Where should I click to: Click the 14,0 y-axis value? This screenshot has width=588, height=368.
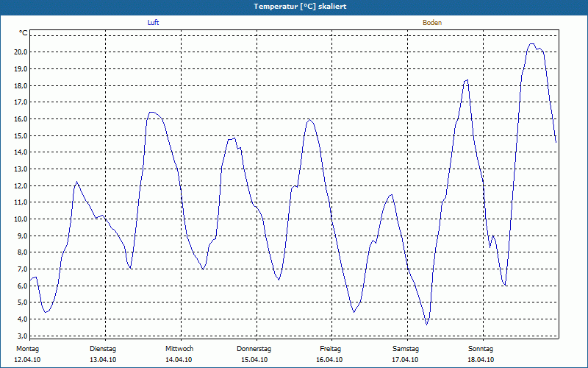click(x=21, y=152)
